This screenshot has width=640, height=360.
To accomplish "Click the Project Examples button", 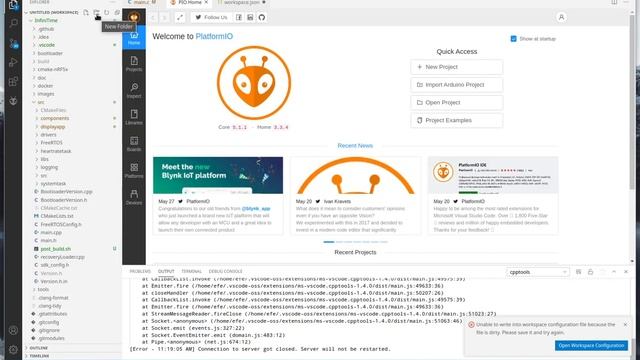I will coord(457,120).
